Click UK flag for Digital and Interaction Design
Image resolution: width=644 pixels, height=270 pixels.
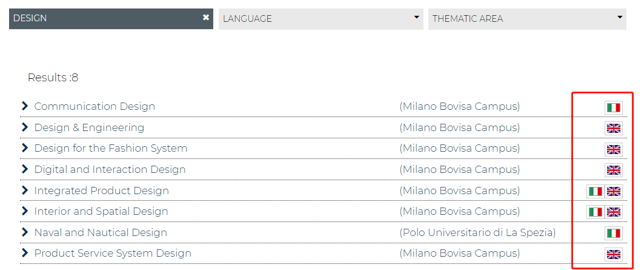pyautogui.click(x=614, y=170)
